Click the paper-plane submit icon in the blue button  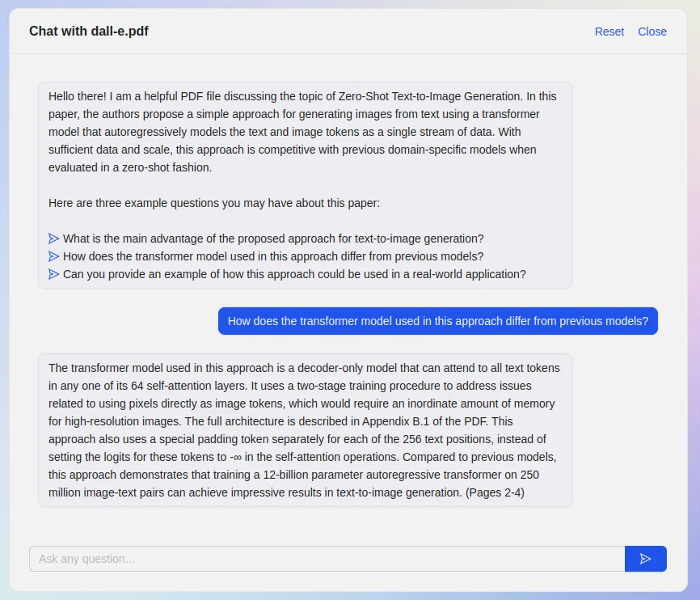tap(645, 558)
